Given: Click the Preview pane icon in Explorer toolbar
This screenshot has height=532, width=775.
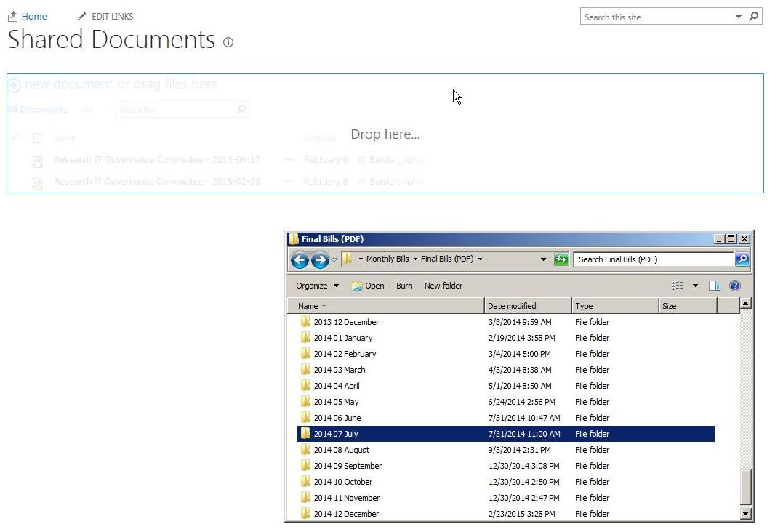Looking at the screenshot, I should 713,285.
